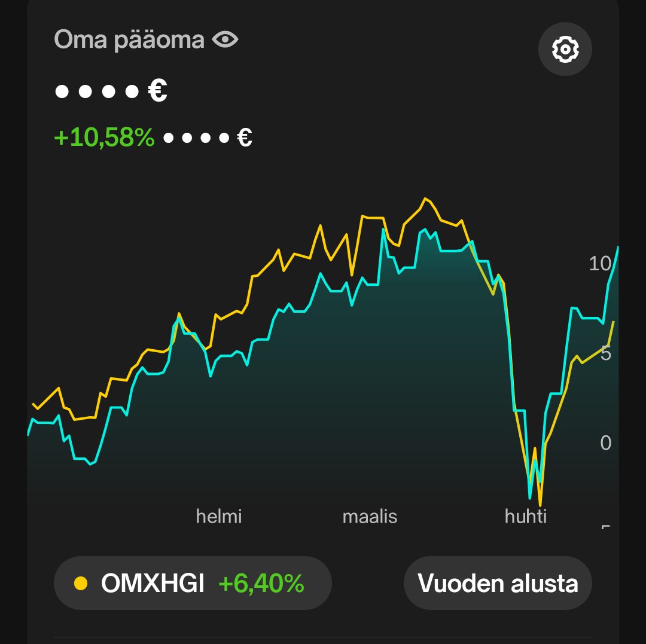Tap the cyan portfolio line's right end point
The width and height of the screenshot is (646, 644).
point(617,248)
